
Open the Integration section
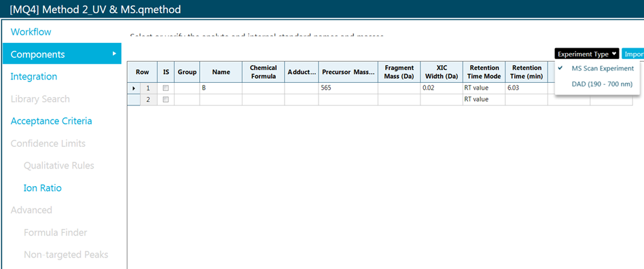(x=34, y=77)
